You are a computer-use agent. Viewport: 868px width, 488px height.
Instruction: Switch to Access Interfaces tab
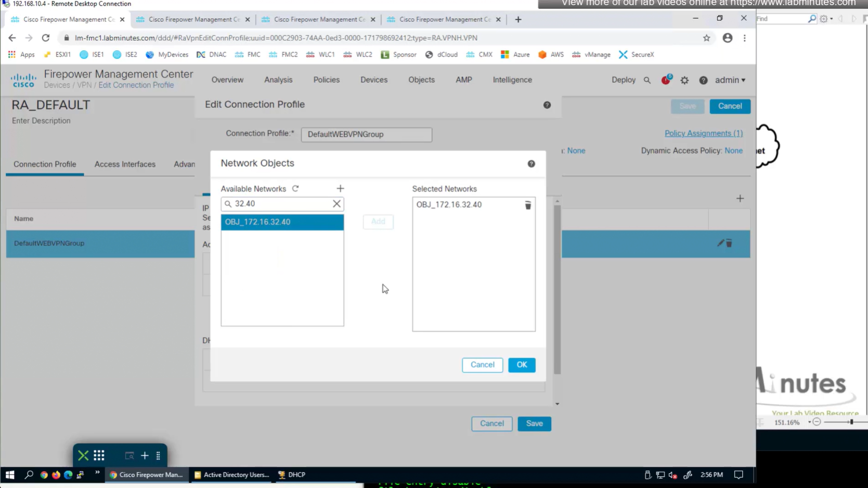[x=125, y=164]
